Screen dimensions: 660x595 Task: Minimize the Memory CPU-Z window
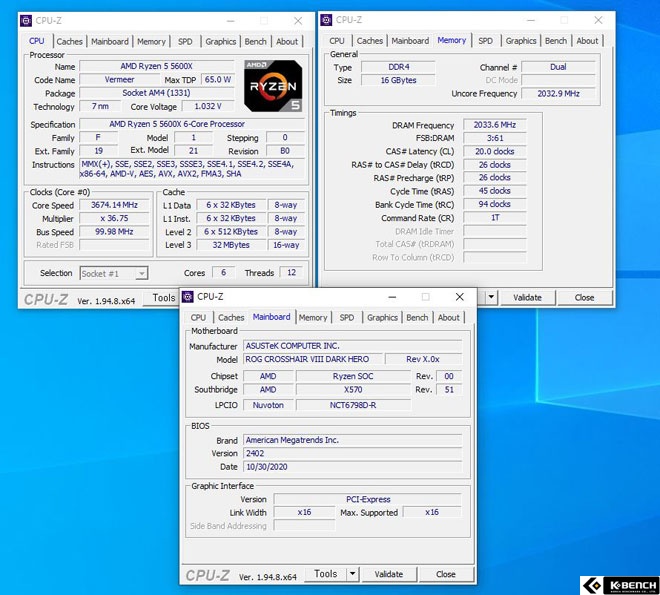tap(531, 20)
